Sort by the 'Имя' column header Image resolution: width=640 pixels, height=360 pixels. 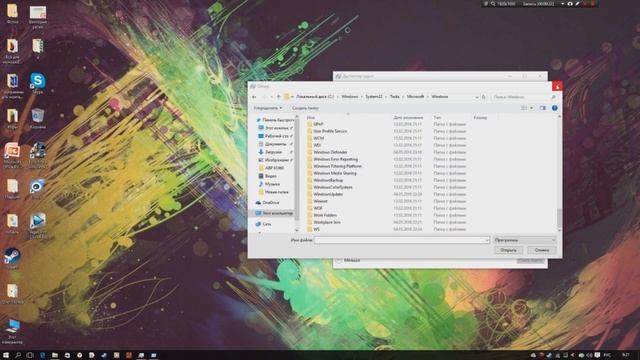311,118
